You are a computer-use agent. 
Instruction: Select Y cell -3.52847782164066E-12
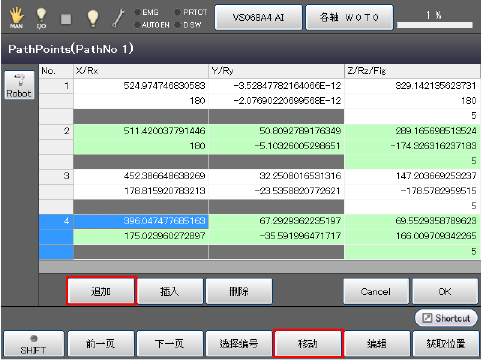(277, 86)
